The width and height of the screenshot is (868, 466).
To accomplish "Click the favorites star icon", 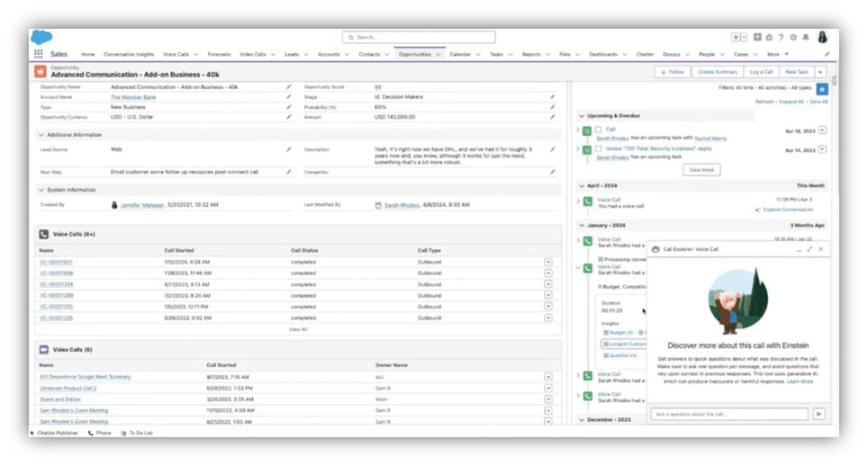I will (x=736, y=37).
